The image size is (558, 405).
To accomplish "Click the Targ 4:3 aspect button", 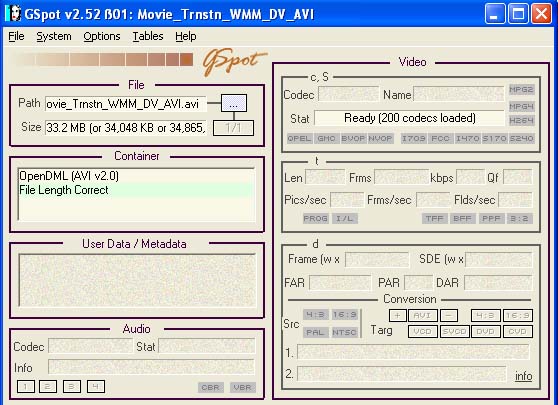I will pyautogui.click(x=486, y=315).
